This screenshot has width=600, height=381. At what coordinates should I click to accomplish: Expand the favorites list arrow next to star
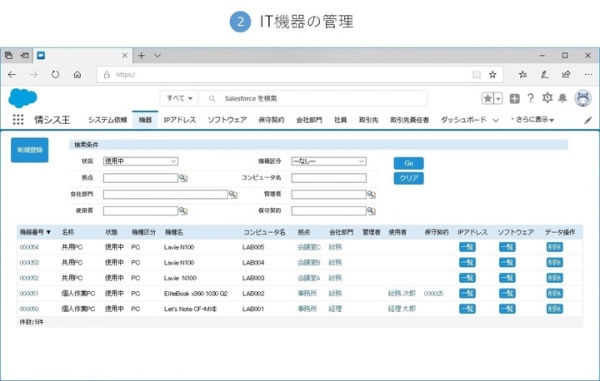click(x=498, y=99)
